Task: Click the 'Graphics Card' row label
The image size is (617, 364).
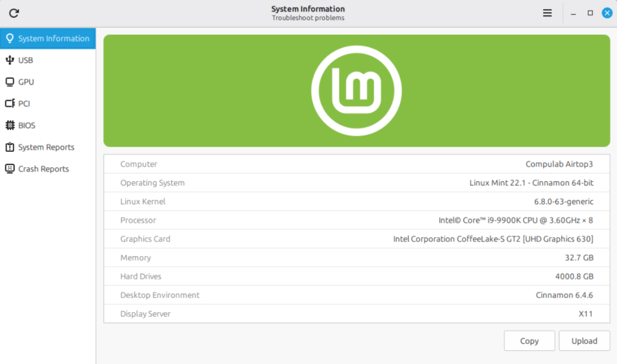Action: point(145,239)
